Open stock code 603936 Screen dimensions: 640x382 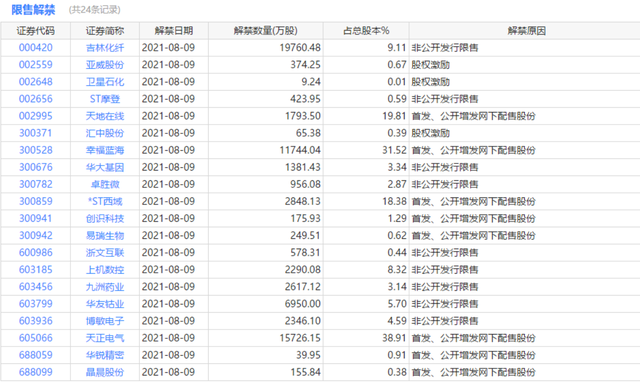click(x=36, y=321)
